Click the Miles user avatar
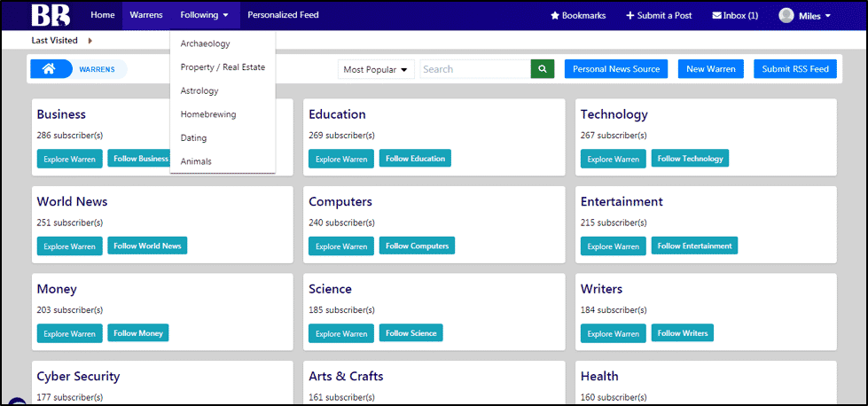 click(786, 15)
